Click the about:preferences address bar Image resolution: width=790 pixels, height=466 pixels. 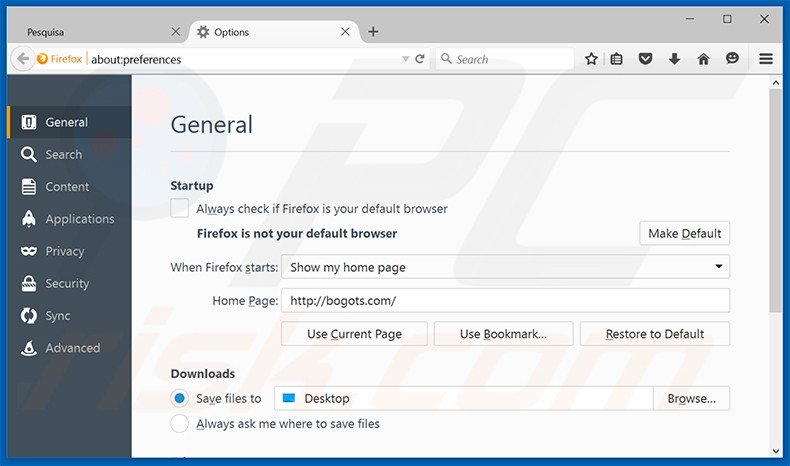point(244,59)
